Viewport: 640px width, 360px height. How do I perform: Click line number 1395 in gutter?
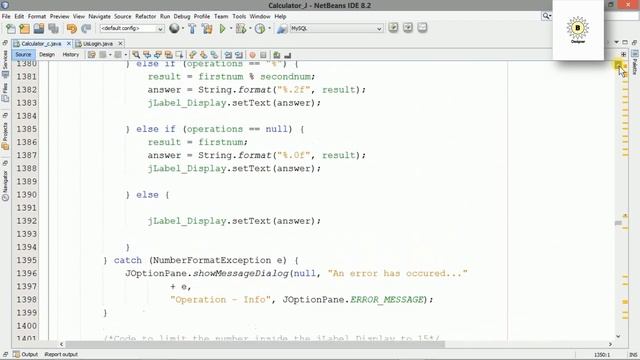[27, 260]
